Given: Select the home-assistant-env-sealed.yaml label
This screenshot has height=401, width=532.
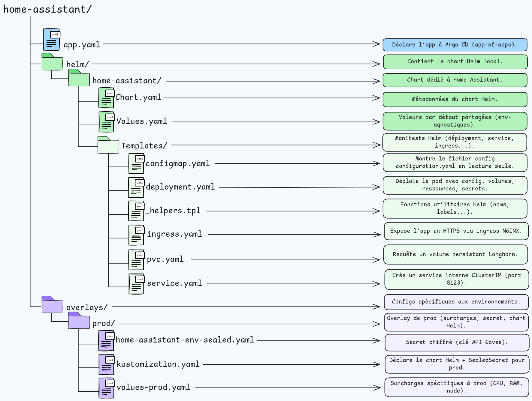Looking at the screenshot, I should point(185,340).
